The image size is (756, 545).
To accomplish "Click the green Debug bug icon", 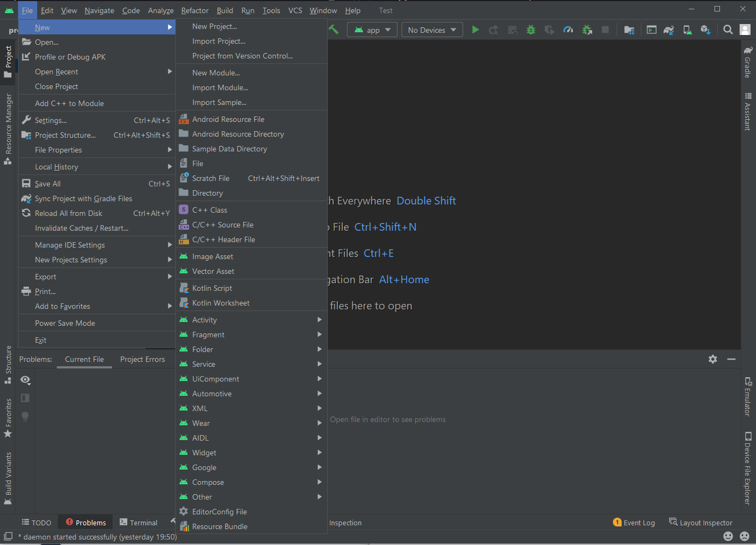I will pos(531,30).
